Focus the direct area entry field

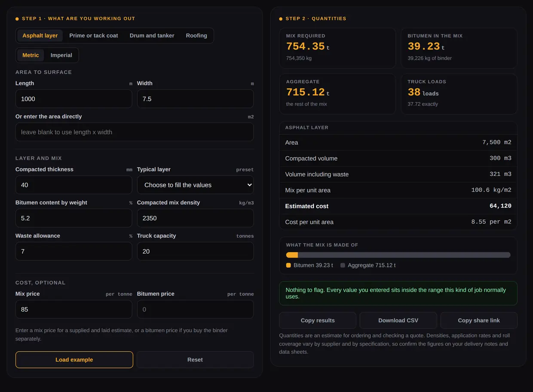[x=135, y=132]
